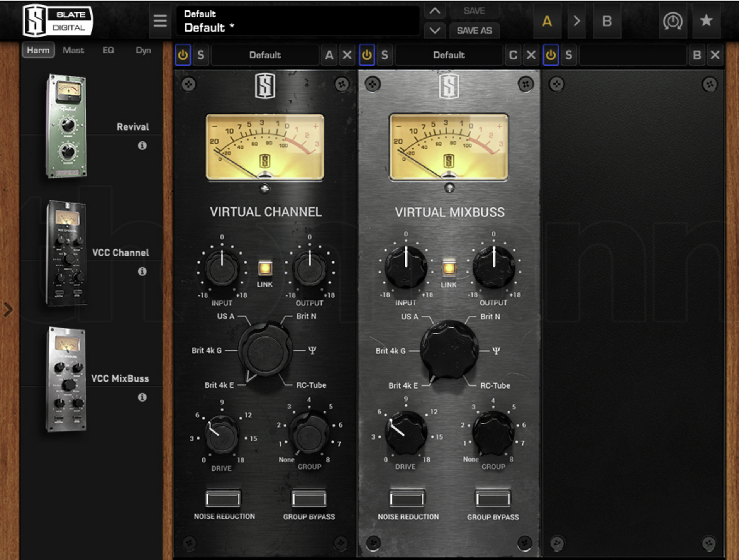Click the C slot letter button
The height and width of the screenshot is (560, 739).
[513, 55]
